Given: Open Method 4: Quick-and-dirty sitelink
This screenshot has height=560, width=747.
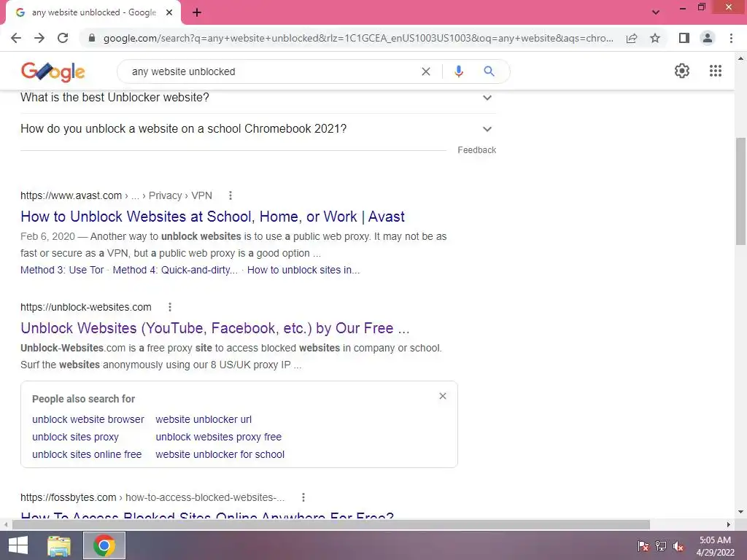Looking at the screenshot, I should (x=175, y=270).
